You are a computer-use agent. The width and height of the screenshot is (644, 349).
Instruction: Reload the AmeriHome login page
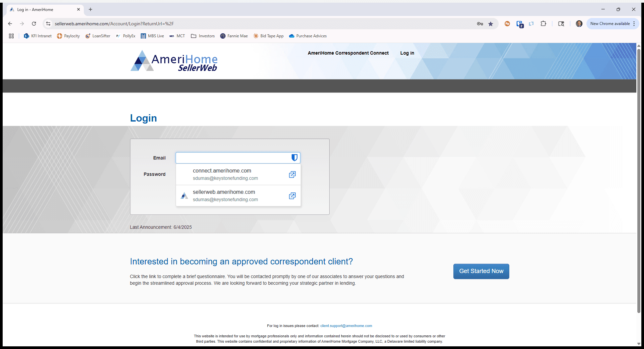click(34, 24)
